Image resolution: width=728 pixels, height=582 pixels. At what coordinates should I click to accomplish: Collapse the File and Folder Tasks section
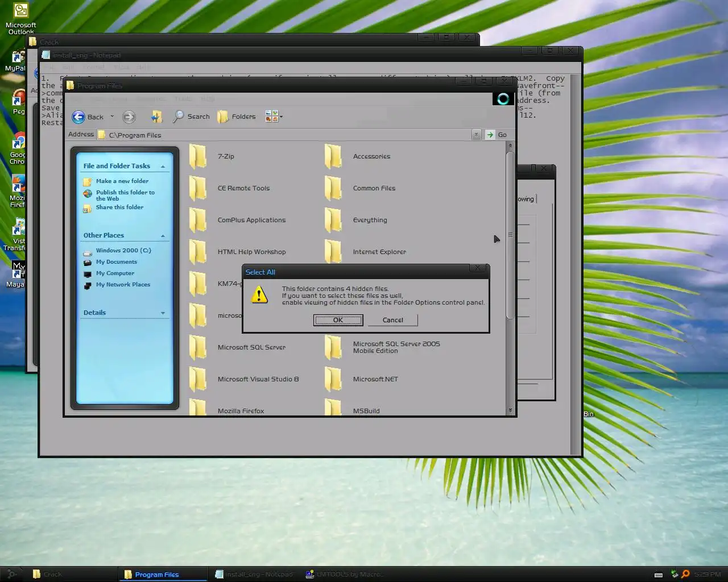click(x=163, y=167)
